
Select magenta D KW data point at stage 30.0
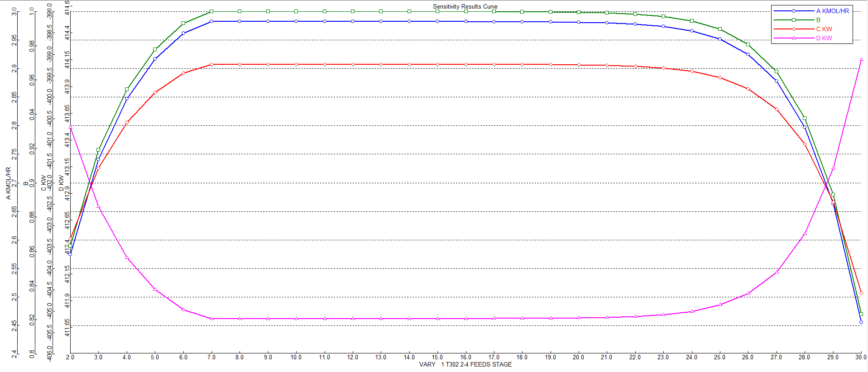[861, 59]
